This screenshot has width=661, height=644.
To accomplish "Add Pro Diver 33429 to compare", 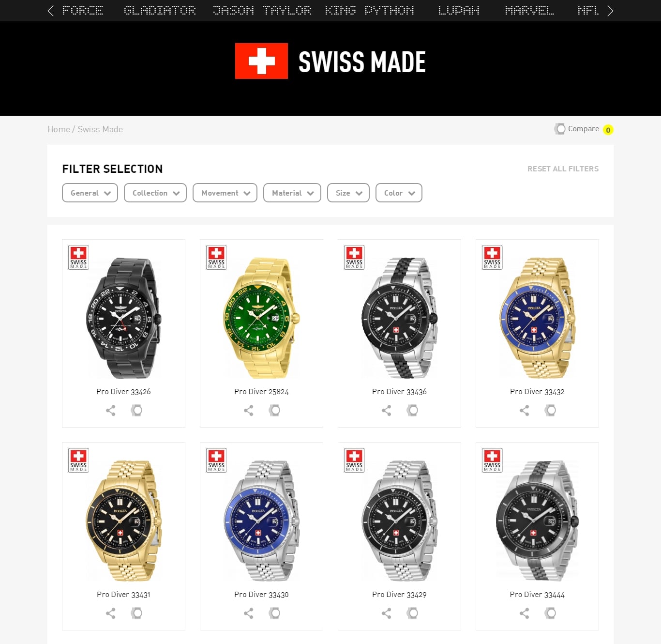I will (x=412, y=613).
